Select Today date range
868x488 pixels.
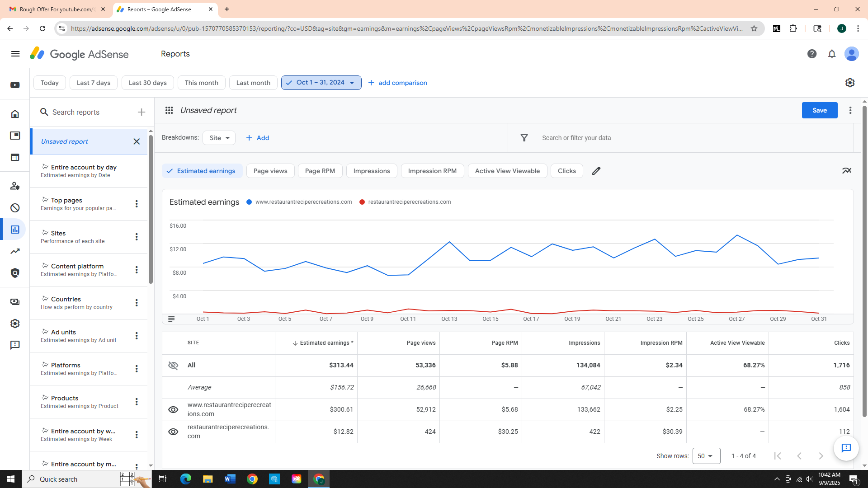pos(50,83)
